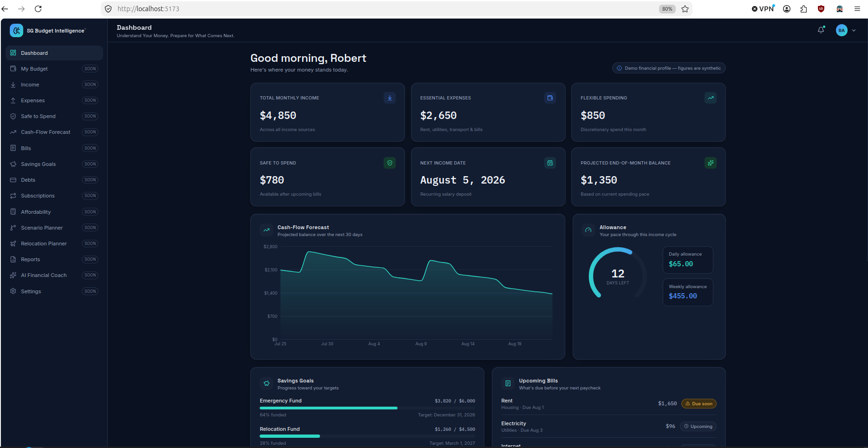The width and height of the screenshot is (868, 448).
Task: Click the $4,850 total monthly income value
Action: 278,116
